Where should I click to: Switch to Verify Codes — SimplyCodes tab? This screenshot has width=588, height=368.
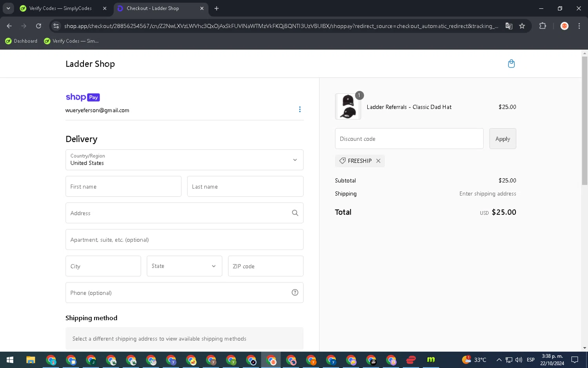[x=60, y=8]
